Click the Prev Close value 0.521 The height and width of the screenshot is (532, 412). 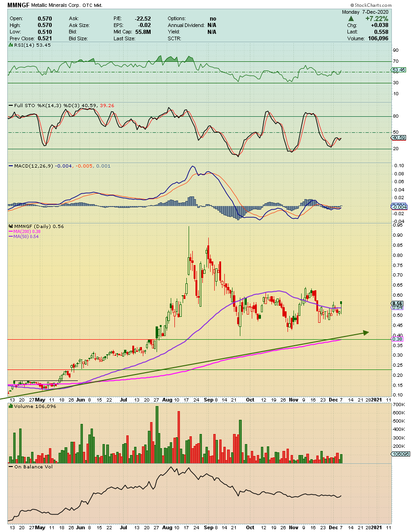[x=45, y=38]
